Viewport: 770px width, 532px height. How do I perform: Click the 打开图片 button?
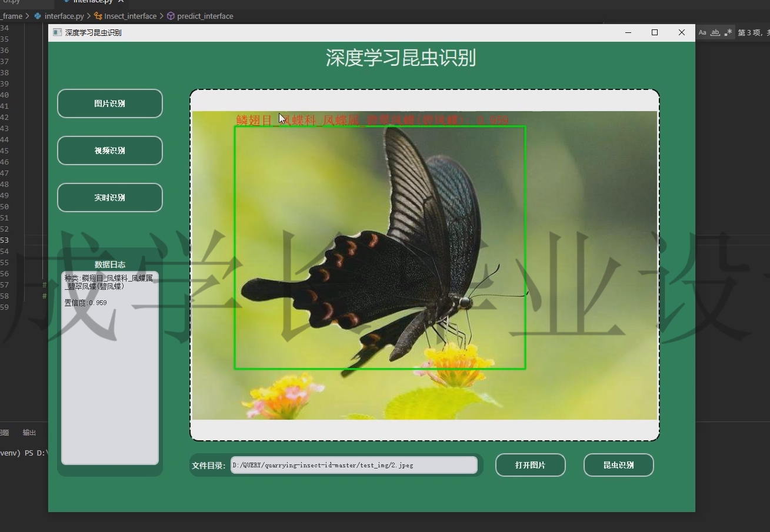530,464
